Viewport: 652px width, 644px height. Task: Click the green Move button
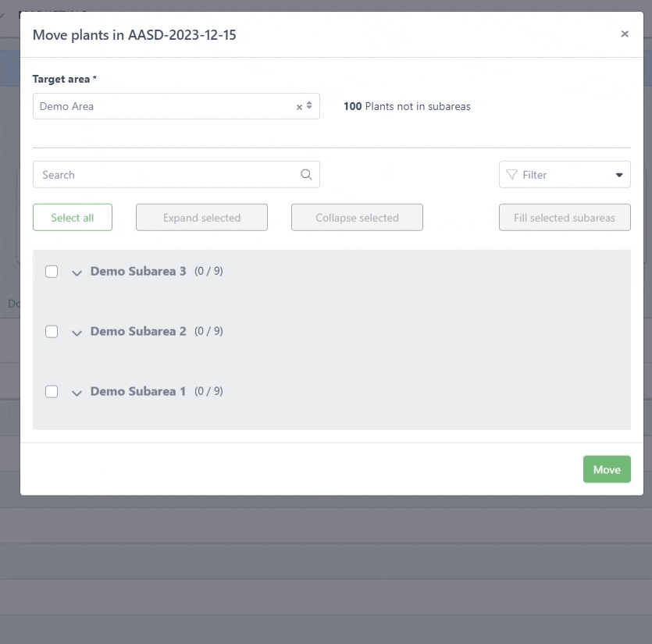click(607, 469)
